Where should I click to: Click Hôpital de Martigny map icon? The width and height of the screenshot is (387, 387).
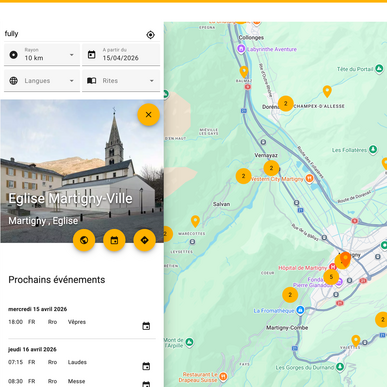pos(333,267)
